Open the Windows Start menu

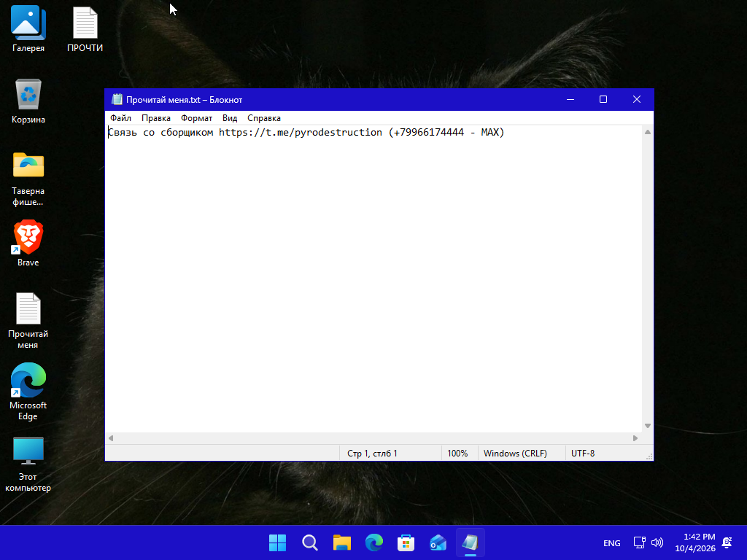[x=277, y=542]
